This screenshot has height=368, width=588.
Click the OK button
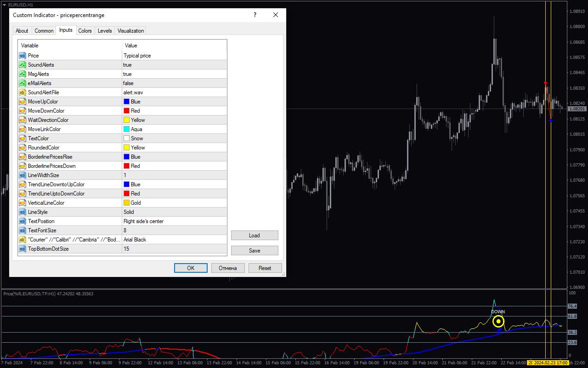[191, 268]
